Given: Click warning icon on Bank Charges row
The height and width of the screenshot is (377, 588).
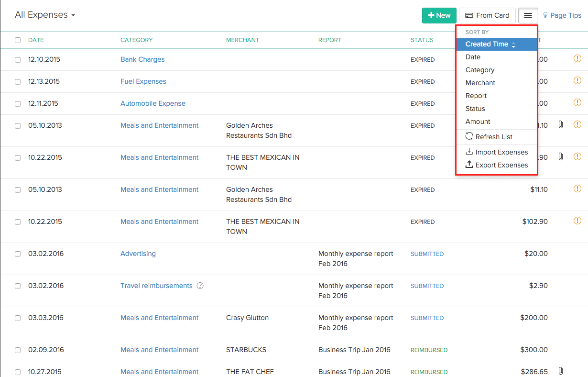Looking at the screenshot, I should coord(577,59).
